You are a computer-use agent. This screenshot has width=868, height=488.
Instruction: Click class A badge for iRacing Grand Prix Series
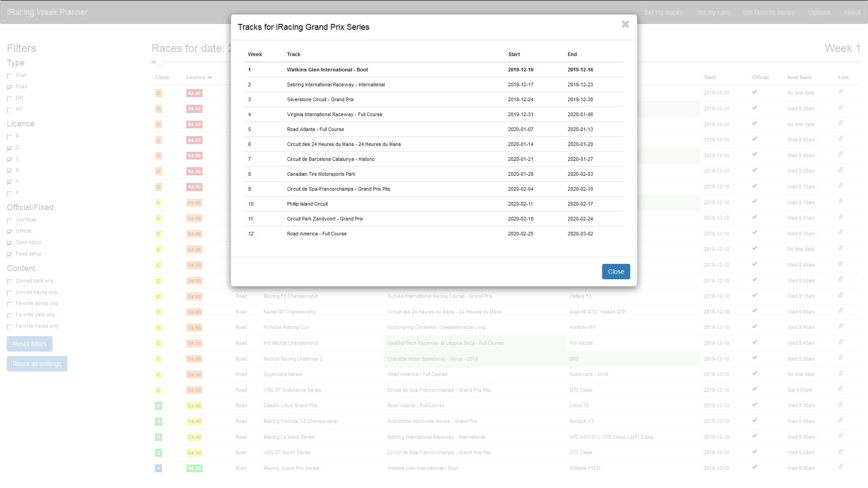tap(158, 469)
